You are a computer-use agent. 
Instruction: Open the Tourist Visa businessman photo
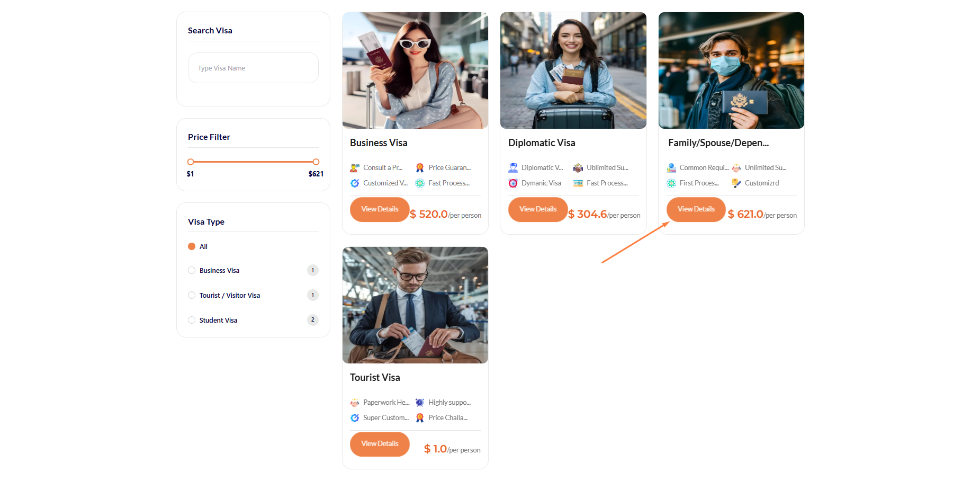pyautogui.click(x=415, y=305)
